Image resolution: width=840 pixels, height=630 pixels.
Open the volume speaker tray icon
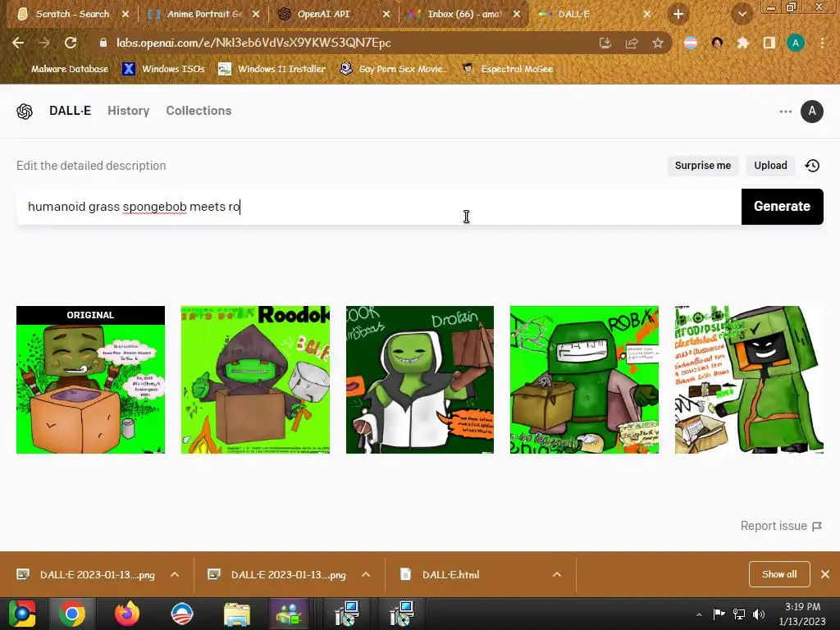click(759, 614)
